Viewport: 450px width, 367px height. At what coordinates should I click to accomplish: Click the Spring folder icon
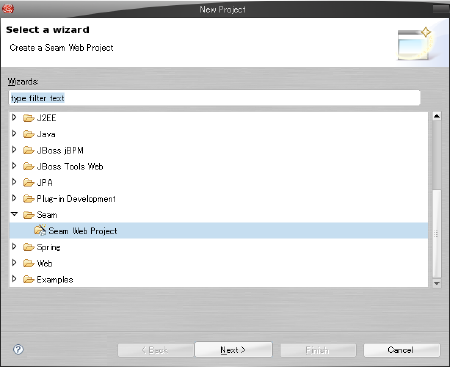click(x=29, y=247)
